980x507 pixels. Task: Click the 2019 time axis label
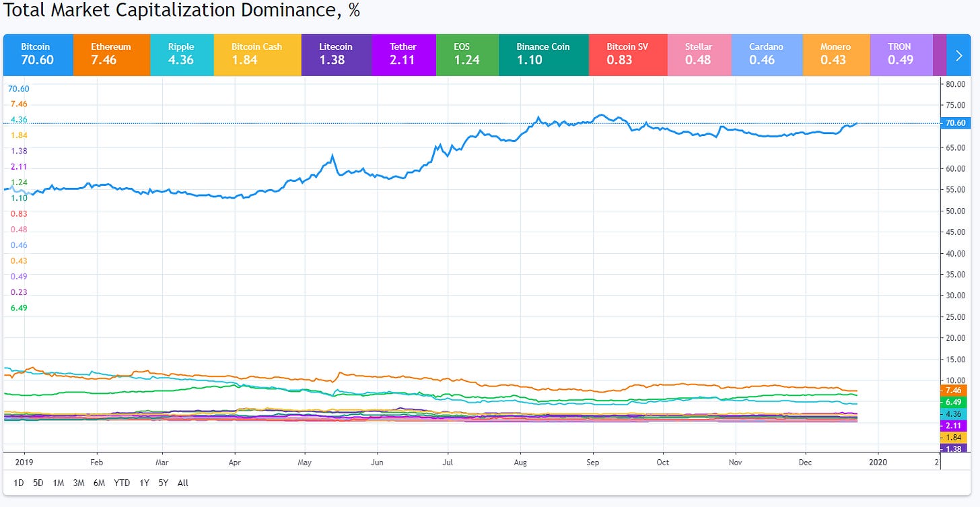pos(24,463)
